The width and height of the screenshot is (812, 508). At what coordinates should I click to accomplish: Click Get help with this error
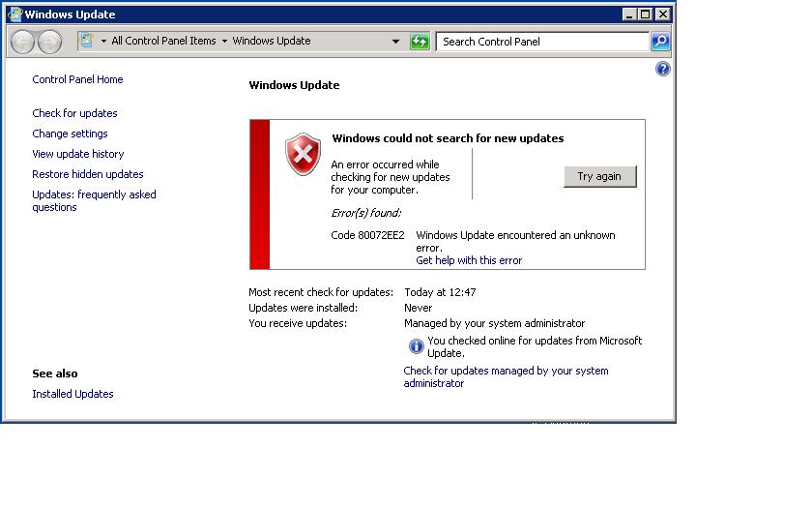point(469,260)
